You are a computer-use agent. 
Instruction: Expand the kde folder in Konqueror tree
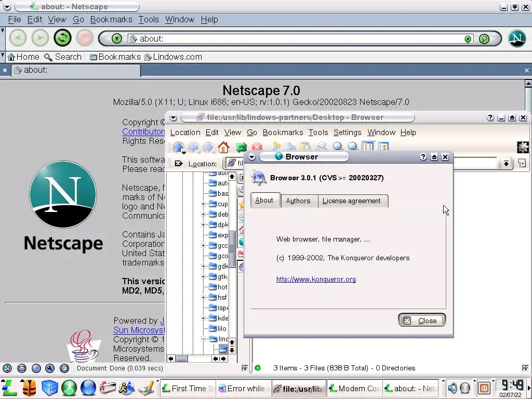(203, 318)
